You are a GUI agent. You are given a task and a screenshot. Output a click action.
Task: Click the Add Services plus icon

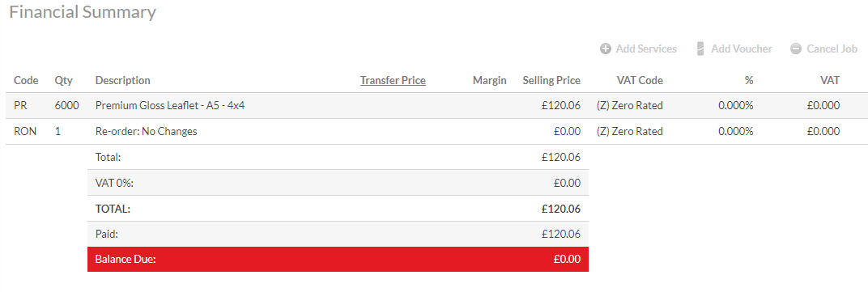tap(606, 49)
